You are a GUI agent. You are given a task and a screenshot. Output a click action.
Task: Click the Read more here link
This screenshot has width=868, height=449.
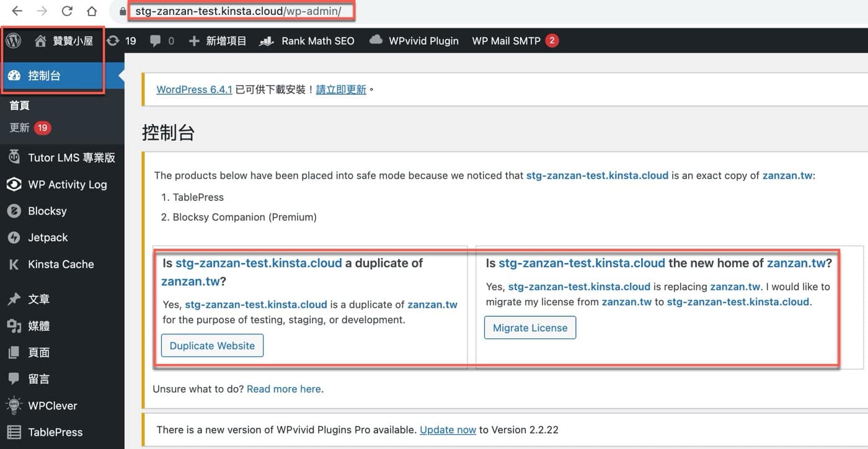[x=284, y=389]
